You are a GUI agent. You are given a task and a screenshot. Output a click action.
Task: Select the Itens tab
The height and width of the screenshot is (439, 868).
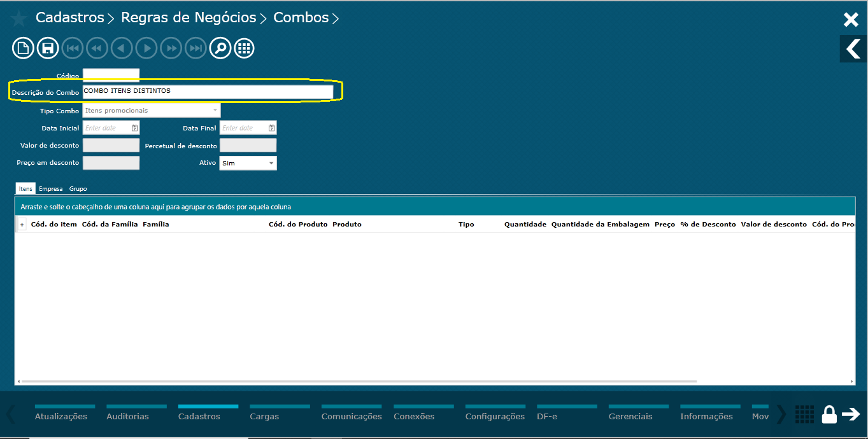point(25,189)
